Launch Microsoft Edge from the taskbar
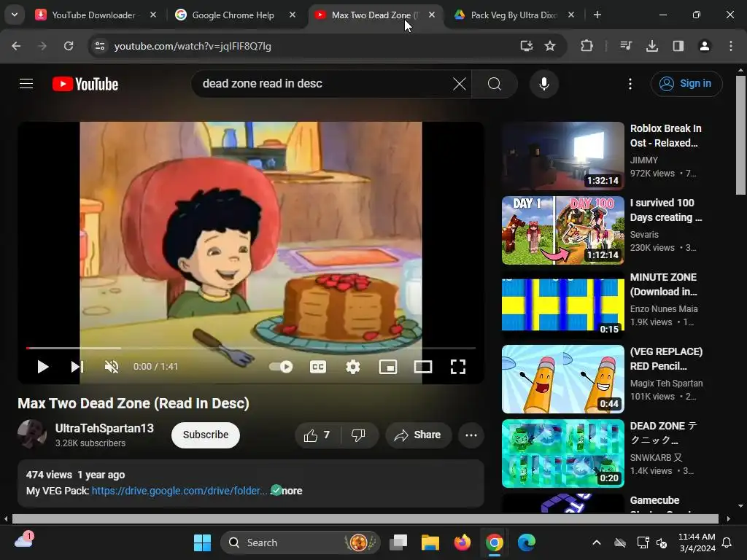This screenshot has height=560, width=747. point(527,542)
